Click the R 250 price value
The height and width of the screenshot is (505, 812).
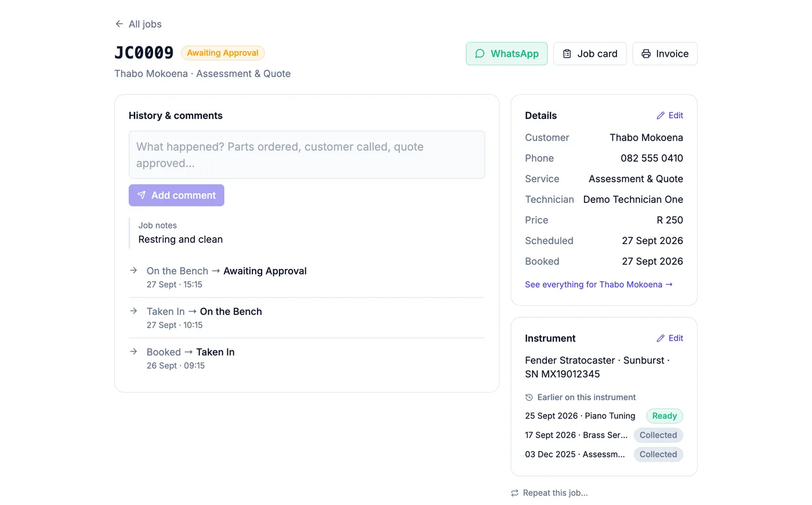(670, 220)
